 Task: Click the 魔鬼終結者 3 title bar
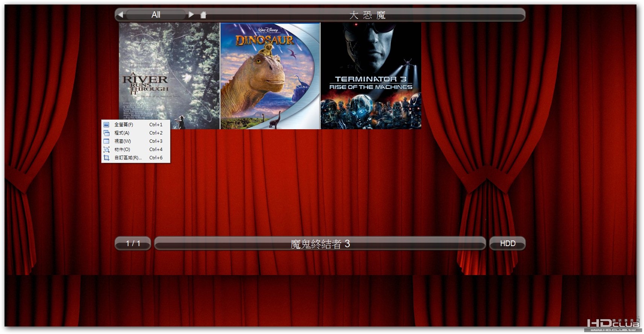[x=320, y=243]
